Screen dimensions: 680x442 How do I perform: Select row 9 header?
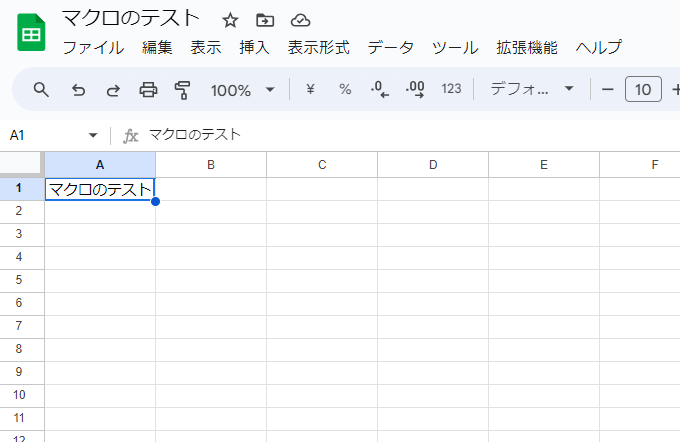tap(22, 373)
